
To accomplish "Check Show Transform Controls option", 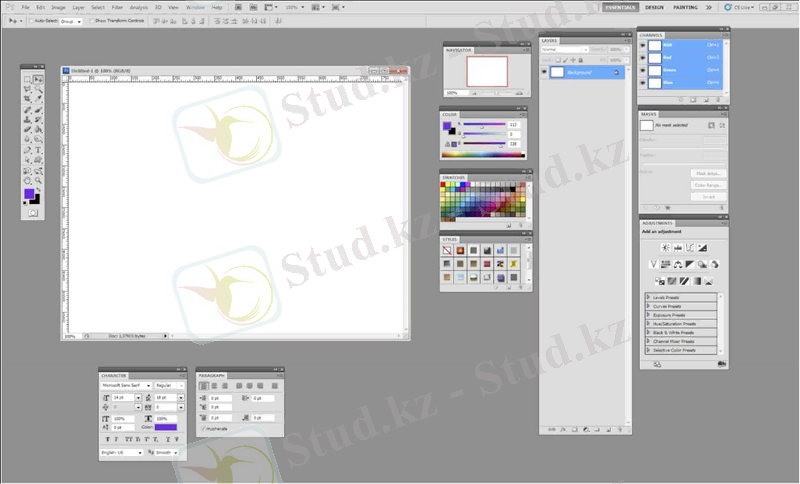I will 92,20.
